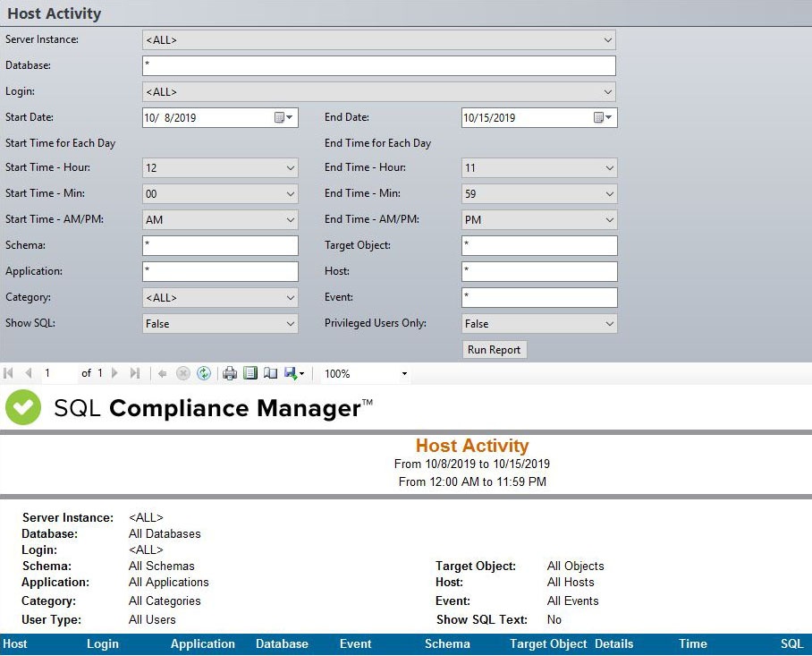This screenshot has height=656, width=812.
Task: Click 'From 12:00 AM to 11:59 PM' text
Action: (x=472, y=481)
